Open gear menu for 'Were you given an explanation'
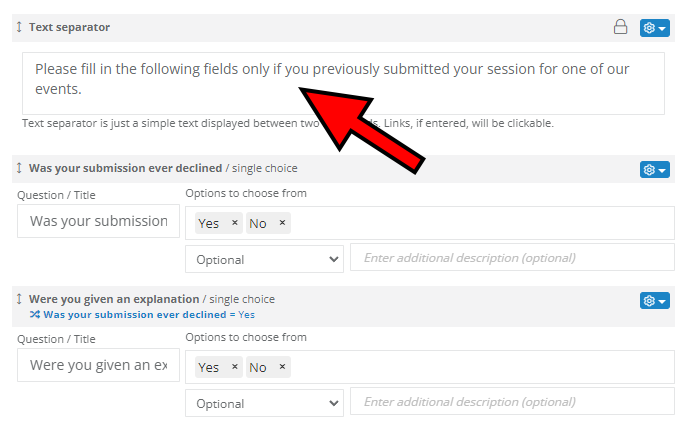Image resolution: width=690 pixels, height=428 pixels. pos(654,300)
